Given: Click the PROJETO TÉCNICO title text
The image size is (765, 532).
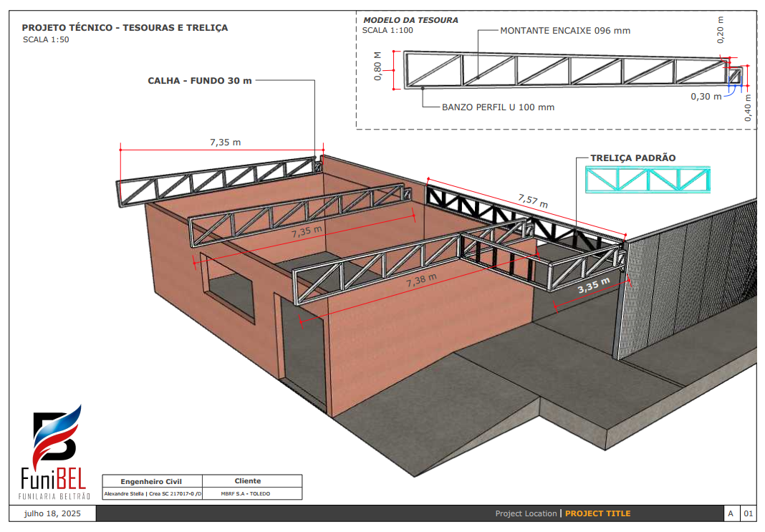Looking at the screenshot, I should tap(125, 27).
